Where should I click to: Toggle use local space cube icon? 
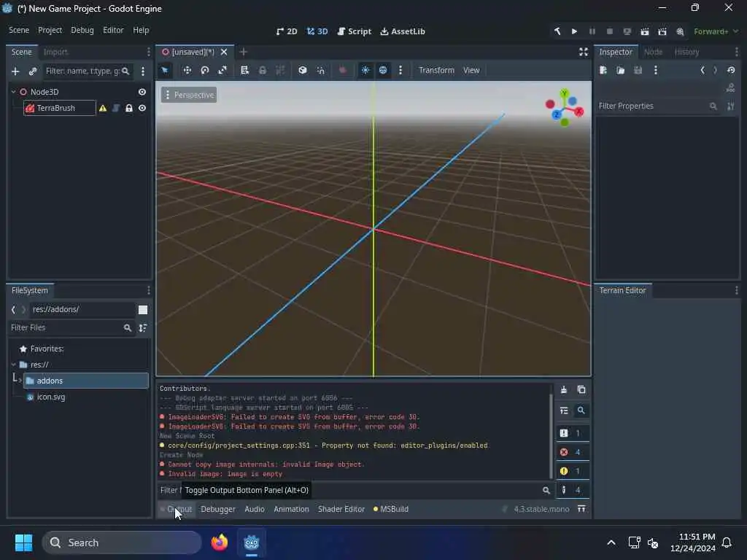click(x=303, y=70)
